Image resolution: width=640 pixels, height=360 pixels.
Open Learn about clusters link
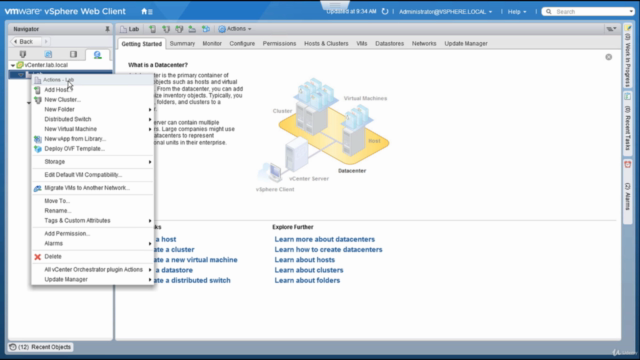coord(309,270)
